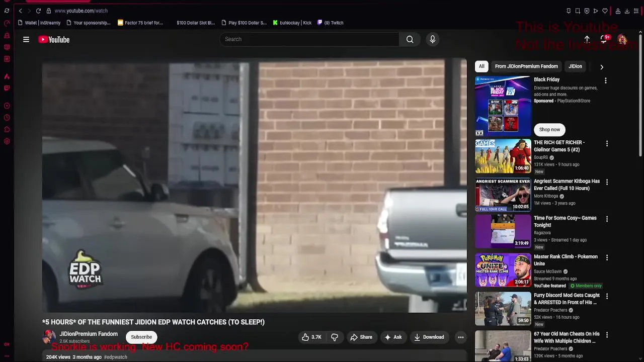Show more filter chips with right chevron
Image resolution: width=644 pixels, height=362 pixels.
[602, 67]
